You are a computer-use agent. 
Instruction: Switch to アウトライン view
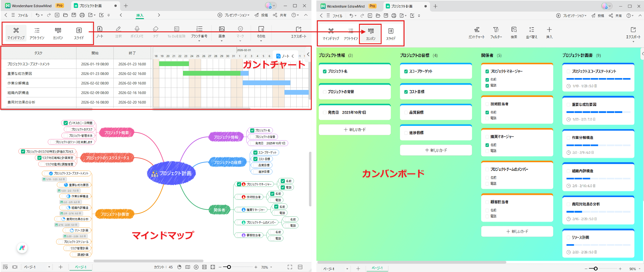pyautogui.click(x=37, y=33)
